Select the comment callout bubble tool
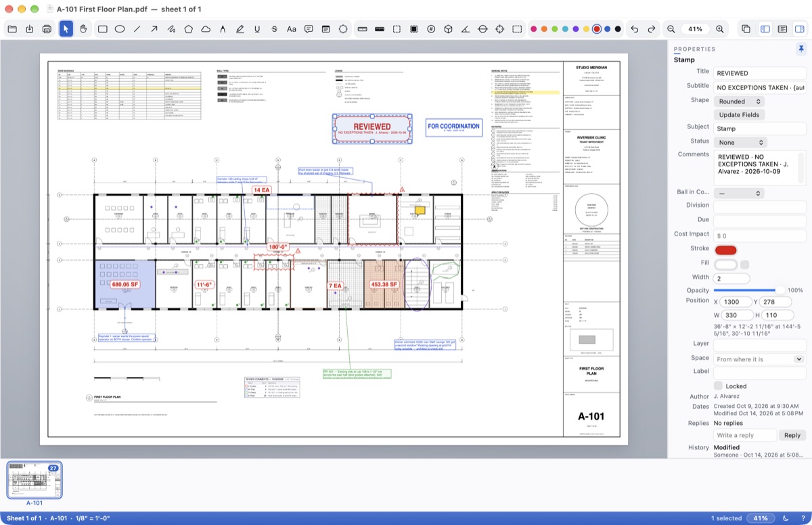The width and height of the screenshot is (812, 525). click(309, 29)
